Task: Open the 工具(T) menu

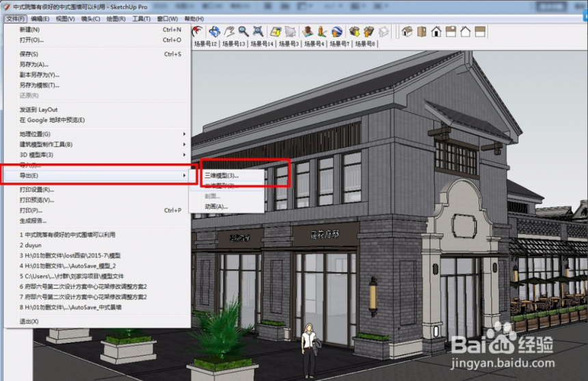Action: point(141,18)
